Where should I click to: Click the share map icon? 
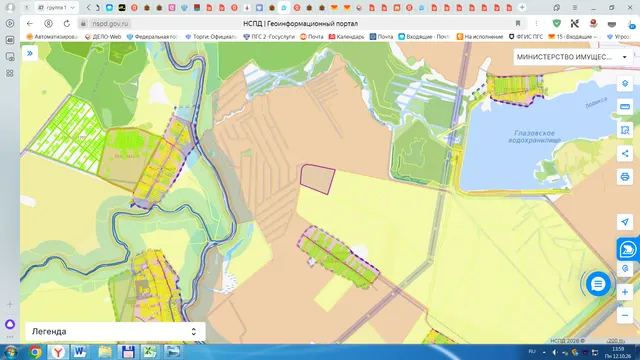[x=625, y=153]
